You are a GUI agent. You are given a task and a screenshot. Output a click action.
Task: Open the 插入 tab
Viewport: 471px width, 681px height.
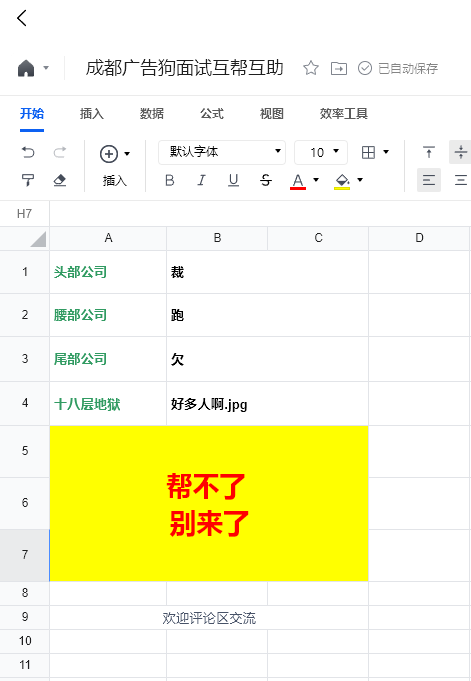[92, 114]
